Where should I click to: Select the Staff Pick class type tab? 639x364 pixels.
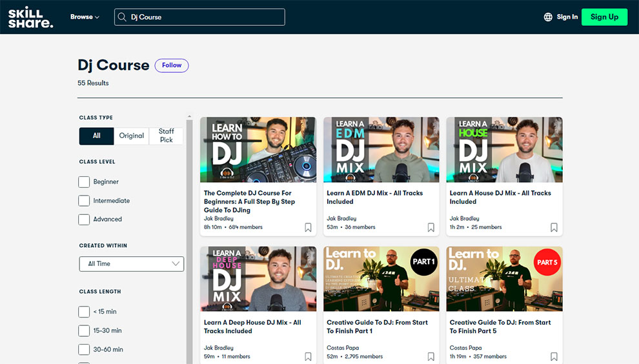[x=166, y=136]
